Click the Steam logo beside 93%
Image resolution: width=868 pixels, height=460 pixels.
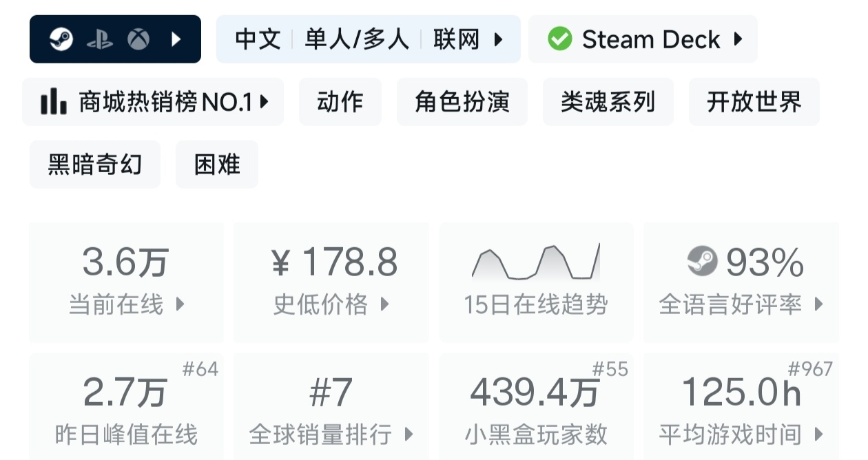703,262
